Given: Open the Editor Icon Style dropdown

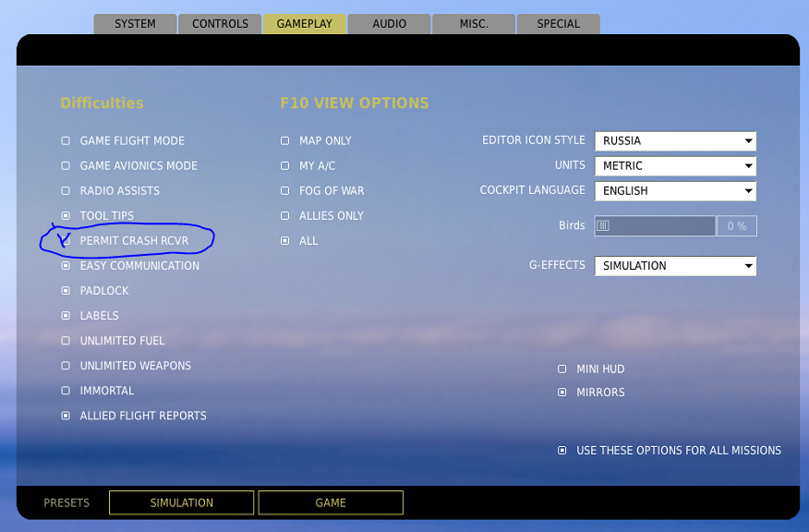Looking at the screenshot, I should 675,141.
